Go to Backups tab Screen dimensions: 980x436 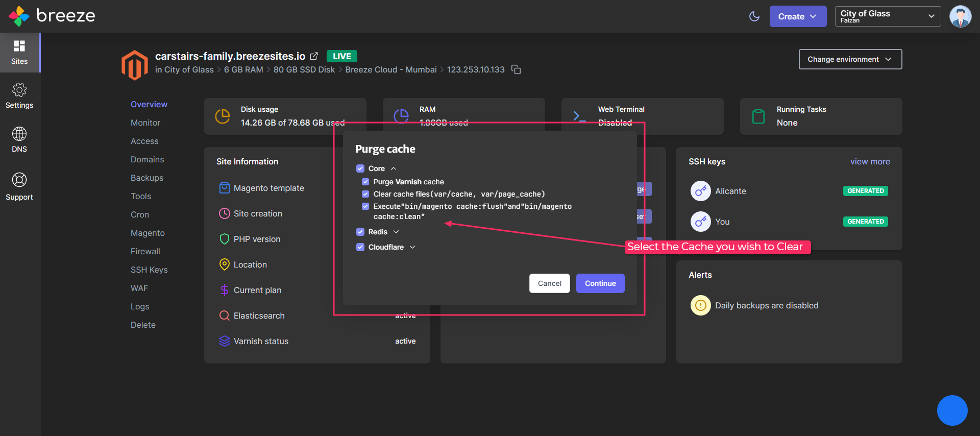point(147,178)
